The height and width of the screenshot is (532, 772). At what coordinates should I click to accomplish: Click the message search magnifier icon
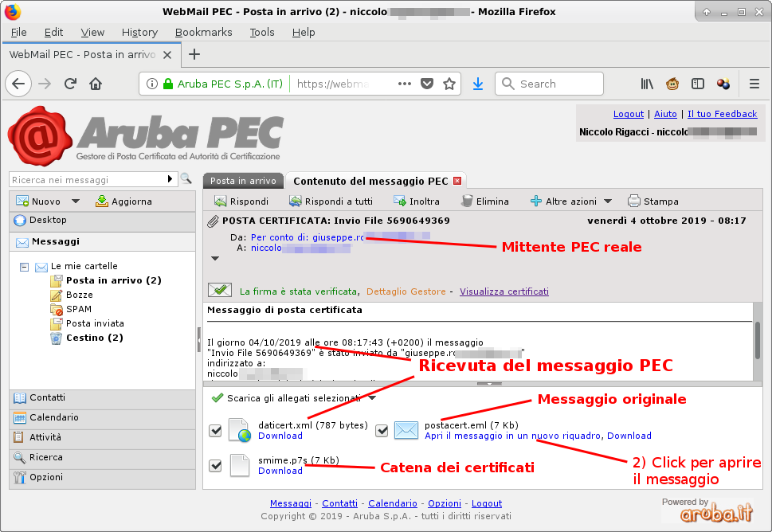click(x=186, y=178)
